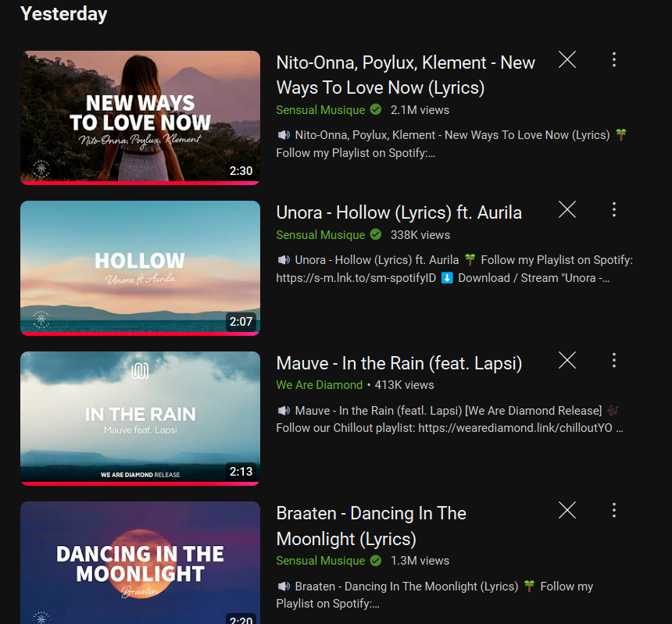Viewport: 672px width, 624px height.
Task: Open title Braaten - Dancing In The Moonlight (Lyrics)
Action: point(371,526)
